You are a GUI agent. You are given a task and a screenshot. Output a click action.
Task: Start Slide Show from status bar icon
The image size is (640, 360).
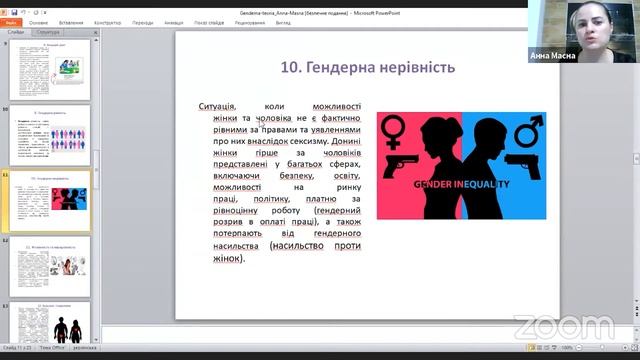pyautogui.click(x=554, y=348)
